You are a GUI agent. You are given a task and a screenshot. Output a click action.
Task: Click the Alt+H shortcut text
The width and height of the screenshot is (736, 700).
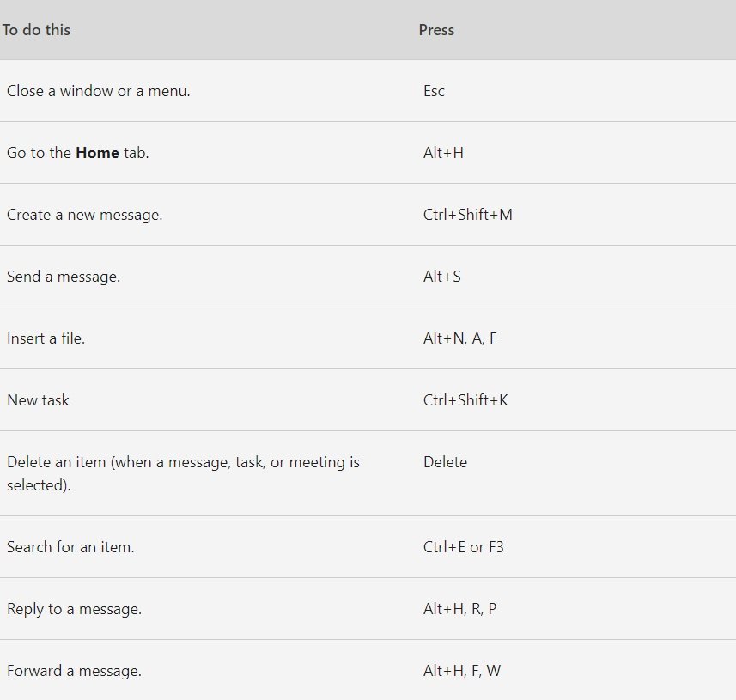point(443,153)
